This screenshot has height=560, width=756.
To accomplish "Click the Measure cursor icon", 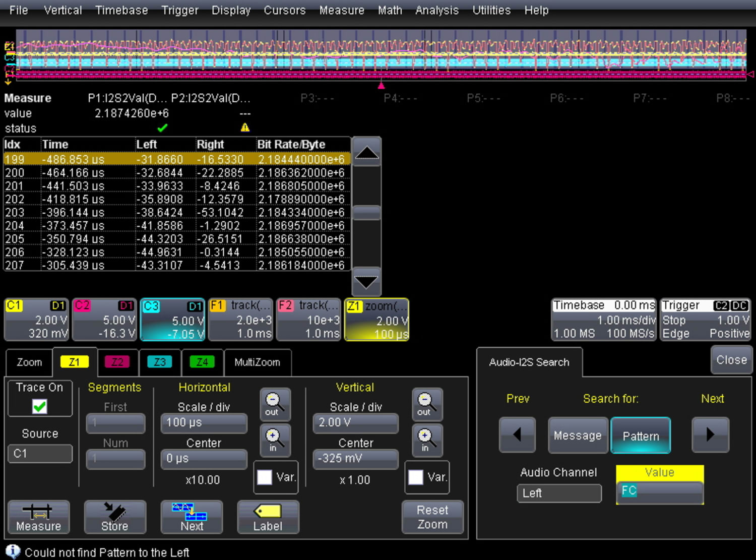I will (38, 517).
